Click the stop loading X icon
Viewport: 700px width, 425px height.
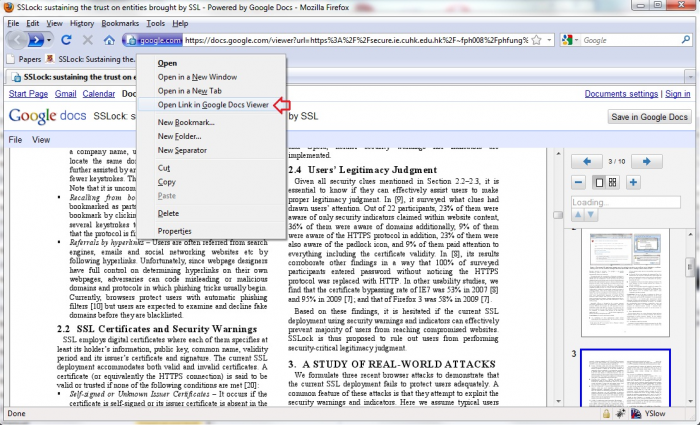(88, 40)
